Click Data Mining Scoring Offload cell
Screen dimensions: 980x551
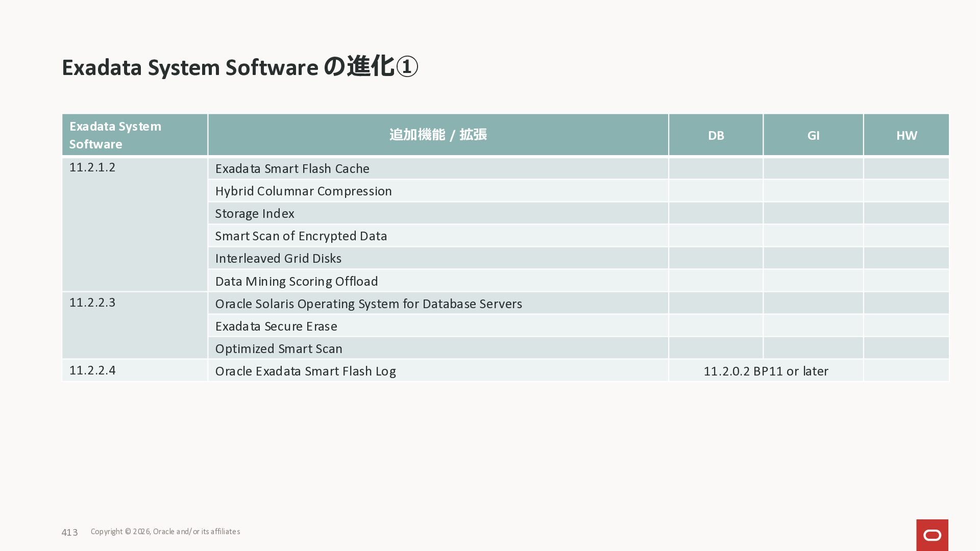click(297, 282)
